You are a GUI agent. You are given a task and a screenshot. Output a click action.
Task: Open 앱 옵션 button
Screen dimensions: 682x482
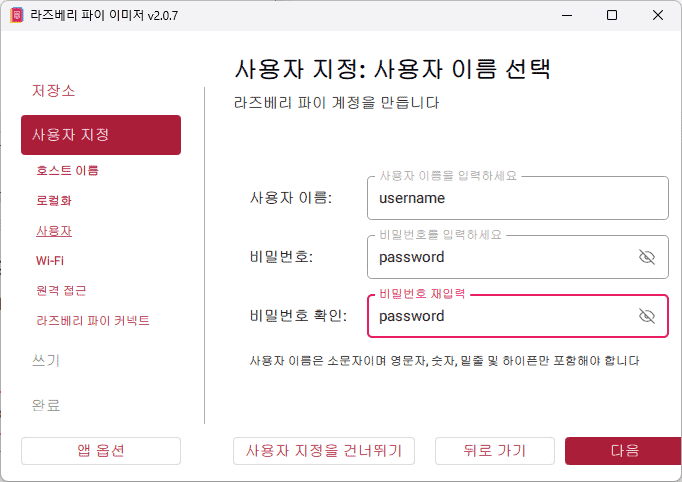[x=100, y=451]
